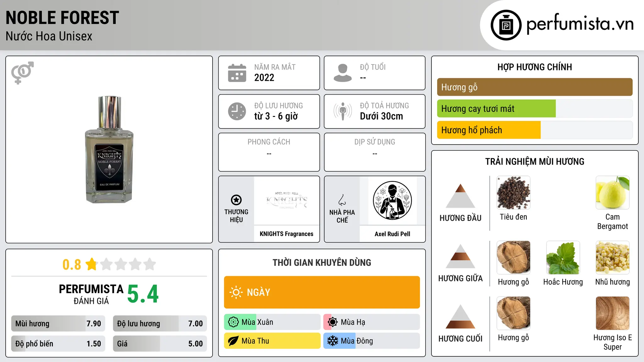The width and height of the screenshot is (644, 362).
Task: Click the sillage icon beside Độ toả hương
Action: (x=342, y=111)
